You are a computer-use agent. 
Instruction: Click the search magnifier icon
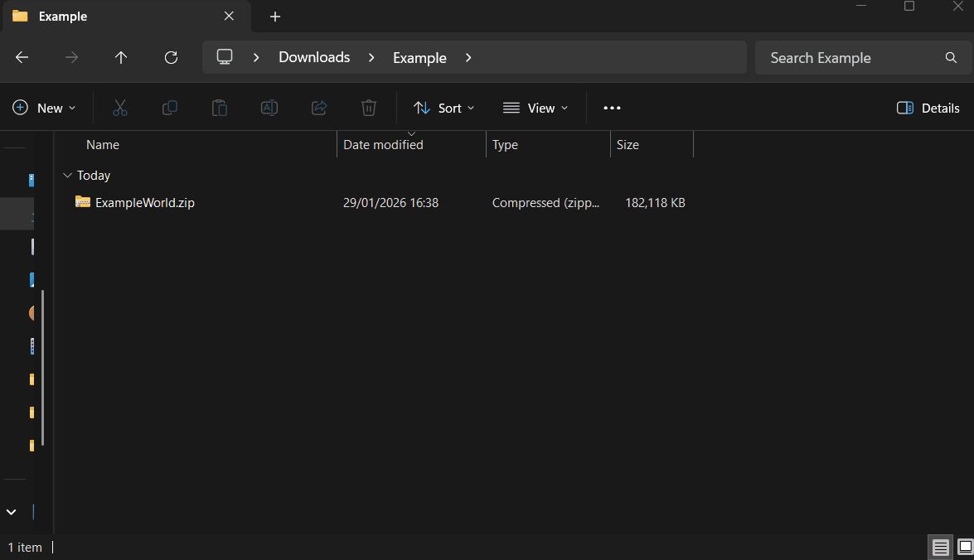click(951, 58)
